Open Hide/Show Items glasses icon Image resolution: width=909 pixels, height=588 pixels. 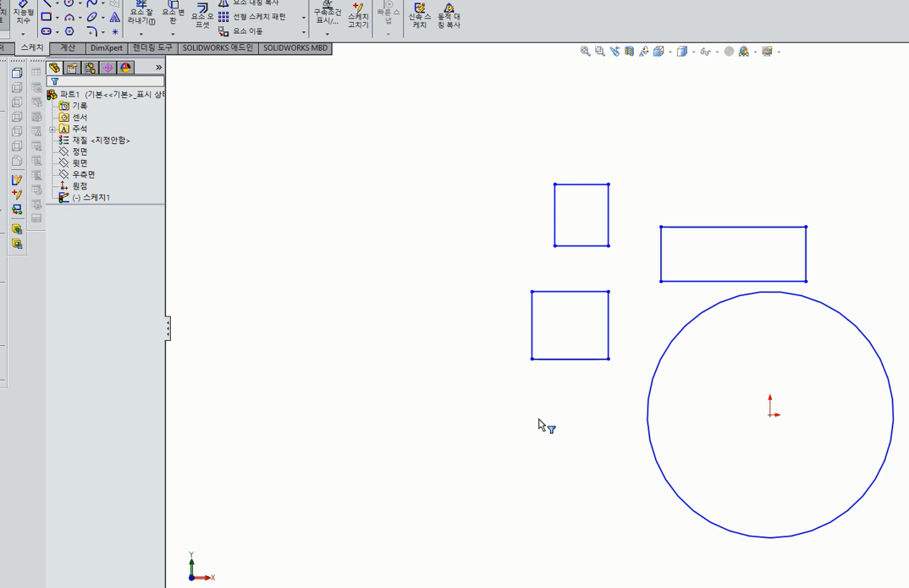pos(706,52)
